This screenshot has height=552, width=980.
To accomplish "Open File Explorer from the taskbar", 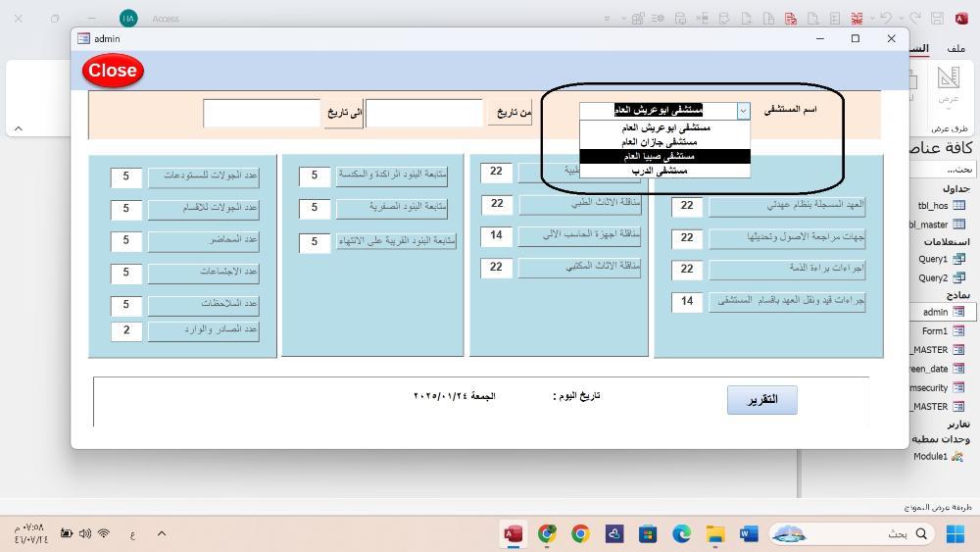I will click(x=715, y=534).
